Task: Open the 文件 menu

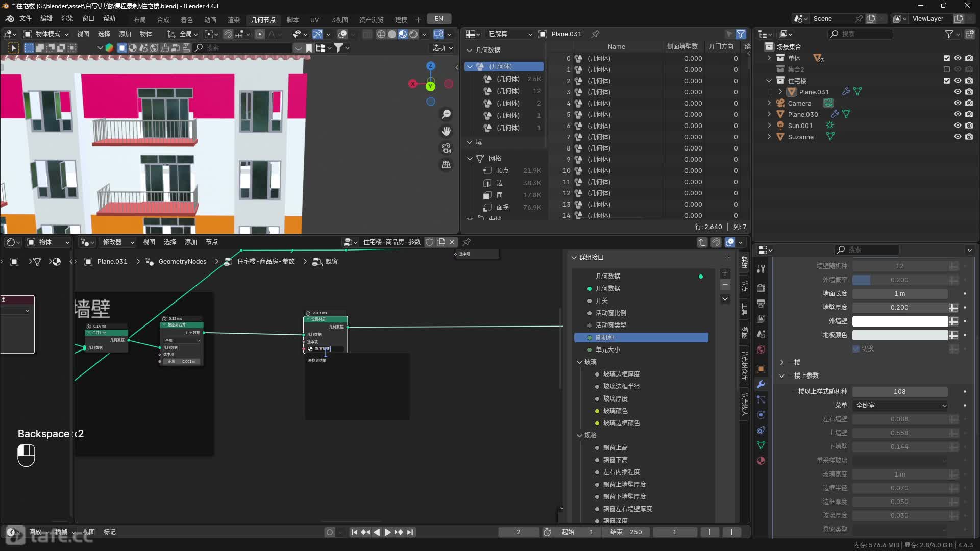Action: (25, 19)
